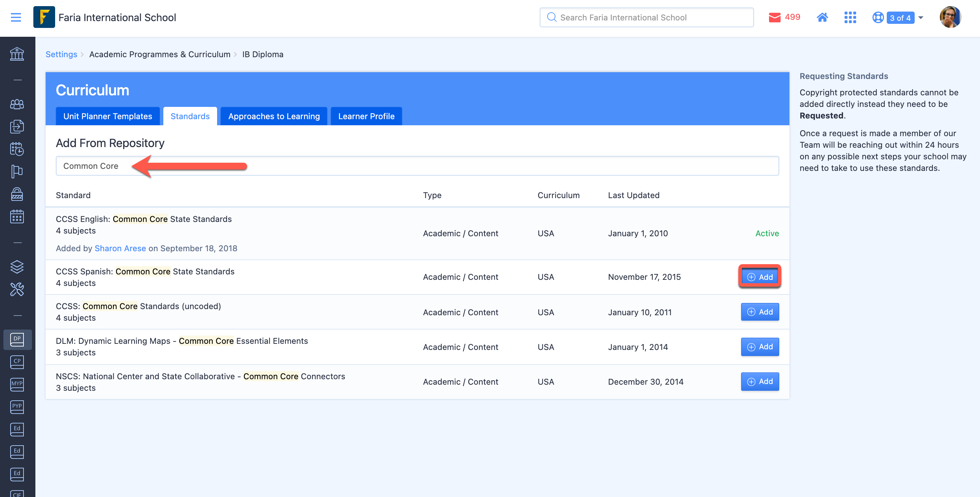This screenshot has height=497, width=980.
Task: Click Academic Programmes & Curriculum breadcrumb
Action: [x=160, y=54]
